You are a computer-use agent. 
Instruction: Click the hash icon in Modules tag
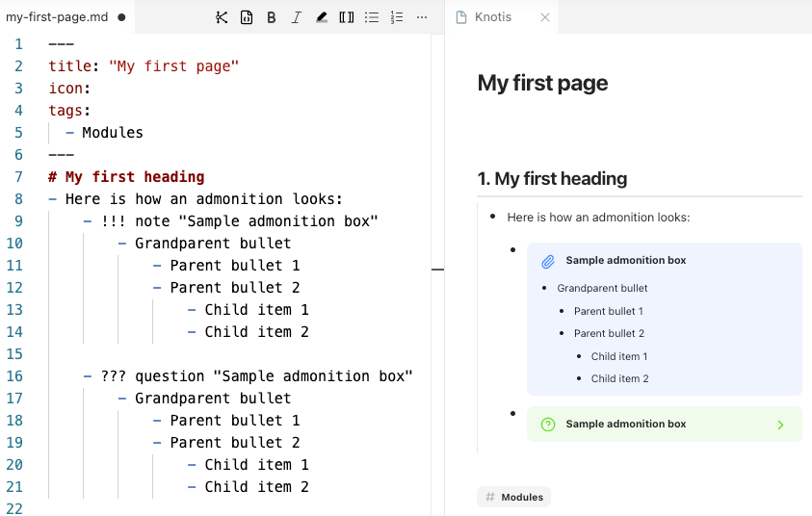click(x=490, y=497)
